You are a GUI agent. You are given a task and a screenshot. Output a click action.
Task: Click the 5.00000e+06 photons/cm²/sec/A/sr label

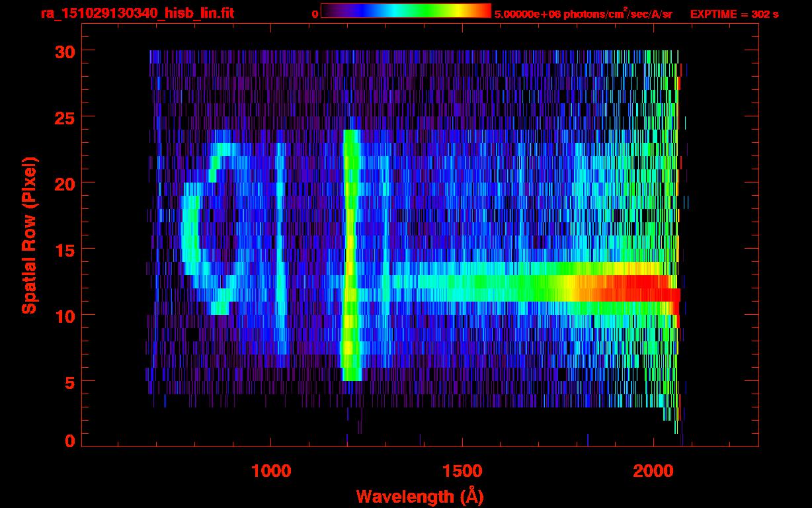point(583,13)
